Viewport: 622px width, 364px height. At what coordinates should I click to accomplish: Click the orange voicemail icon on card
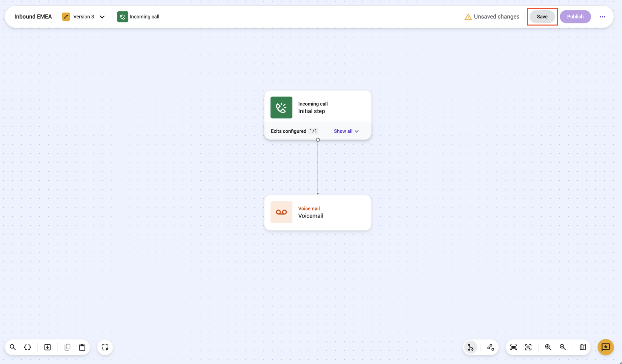click(281, 212)
